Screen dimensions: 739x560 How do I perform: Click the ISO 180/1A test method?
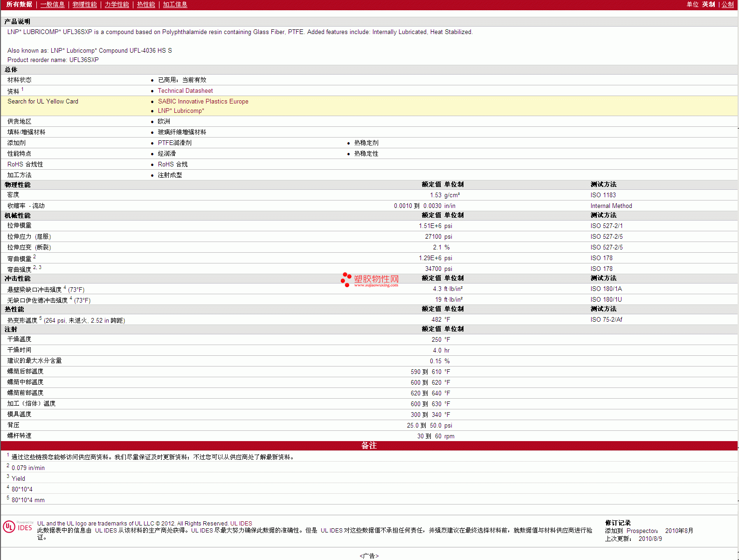[x=606, y=289]
